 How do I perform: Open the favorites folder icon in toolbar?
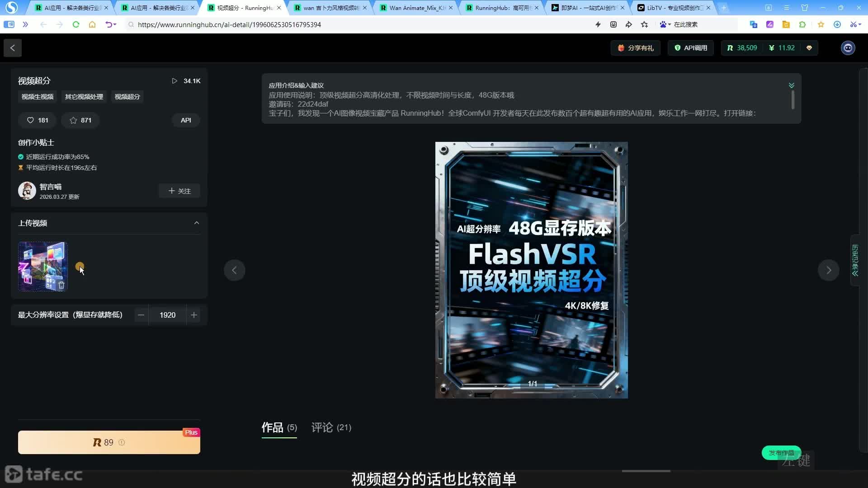click(786, 24)
